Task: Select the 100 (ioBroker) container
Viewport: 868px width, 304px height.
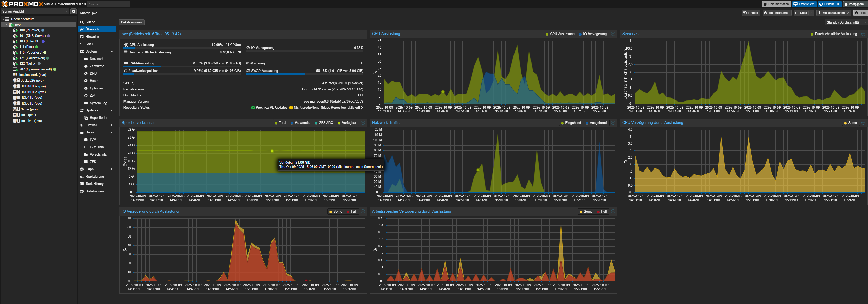Action: point(29,30)
